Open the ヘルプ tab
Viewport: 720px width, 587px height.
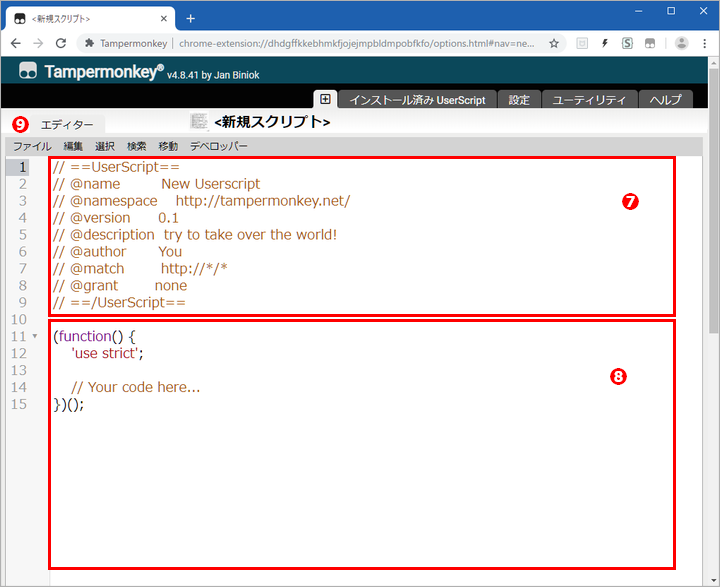click(665, 100)
